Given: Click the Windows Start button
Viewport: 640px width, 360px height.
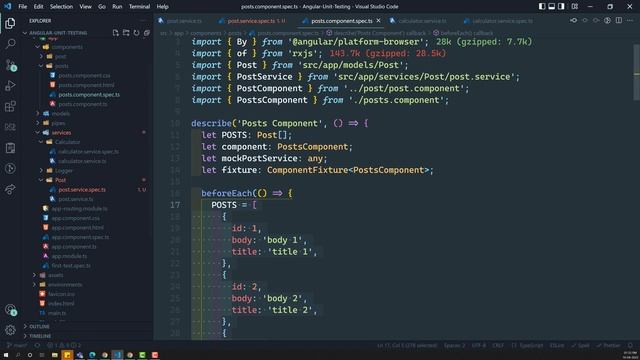Looking at the screenshot, I should (x=6, y=355).
